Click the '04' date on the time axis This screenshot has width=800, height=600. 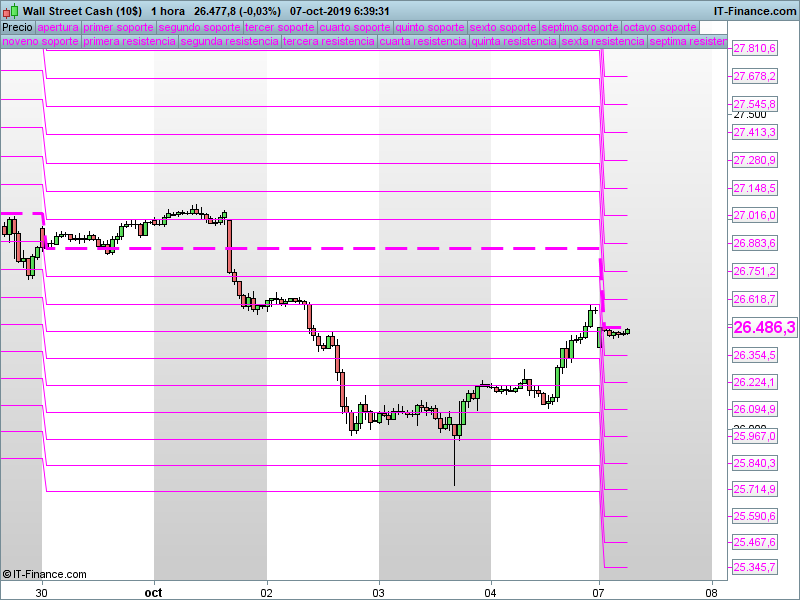[490, 593]
